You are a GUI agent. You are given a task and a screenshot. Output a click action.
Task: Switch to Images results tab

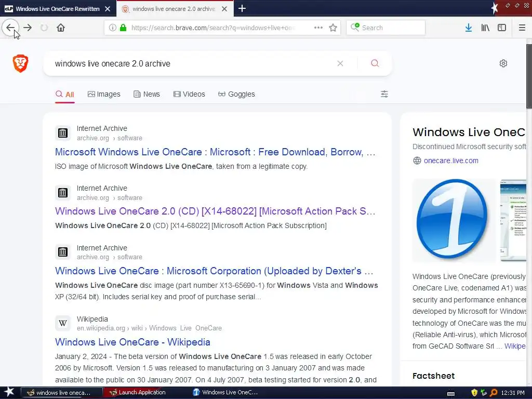(104, 94)
